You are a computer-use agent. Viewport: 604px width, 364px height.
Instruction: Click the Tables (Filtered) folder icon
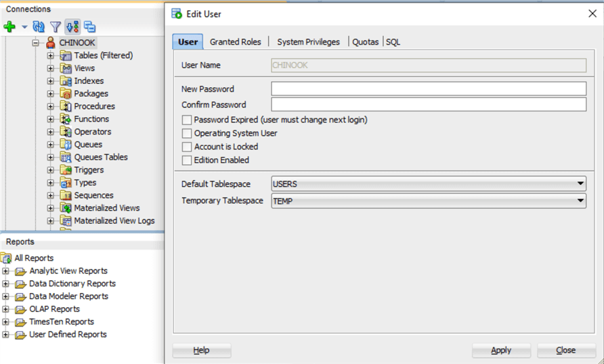coord(66,55)
